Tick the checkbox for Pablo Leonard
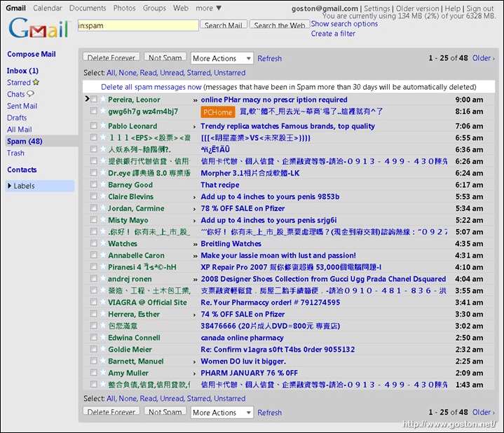This screenshot has height=433, width=504. point(93,125)
